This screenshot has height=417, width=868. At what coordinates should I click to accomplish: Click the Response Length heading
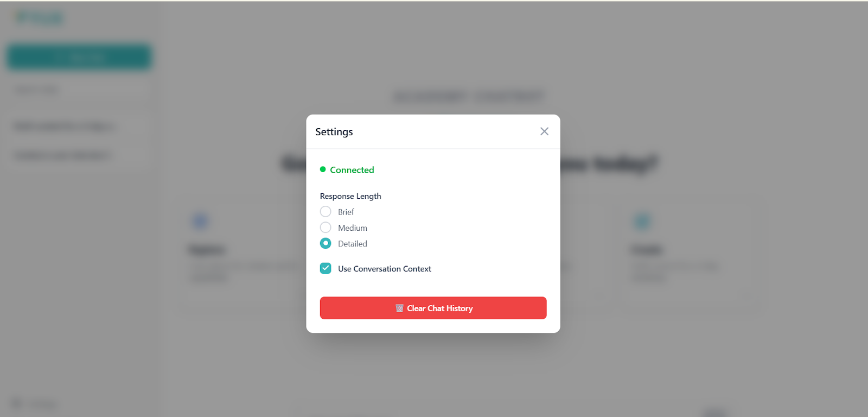tap(350, 196)
